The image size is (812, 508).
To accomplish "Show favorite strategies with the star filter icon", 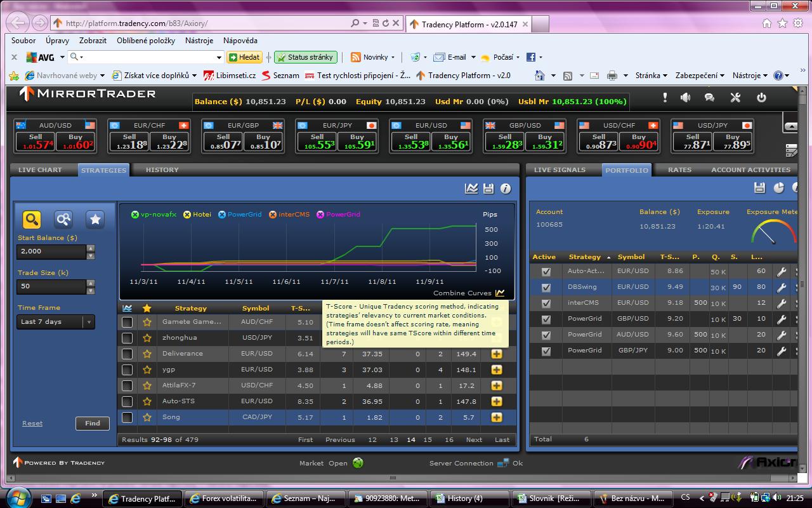I will click(x=95, y=219).
